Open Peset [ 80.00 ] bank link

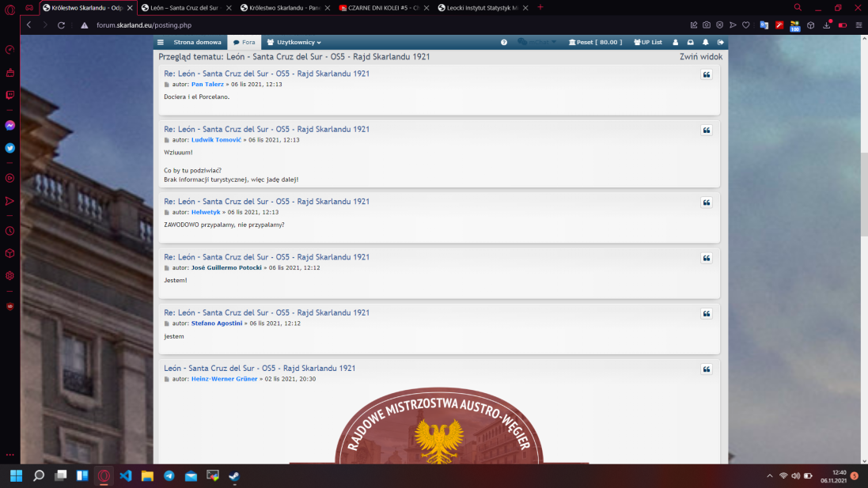click(595, 42)
